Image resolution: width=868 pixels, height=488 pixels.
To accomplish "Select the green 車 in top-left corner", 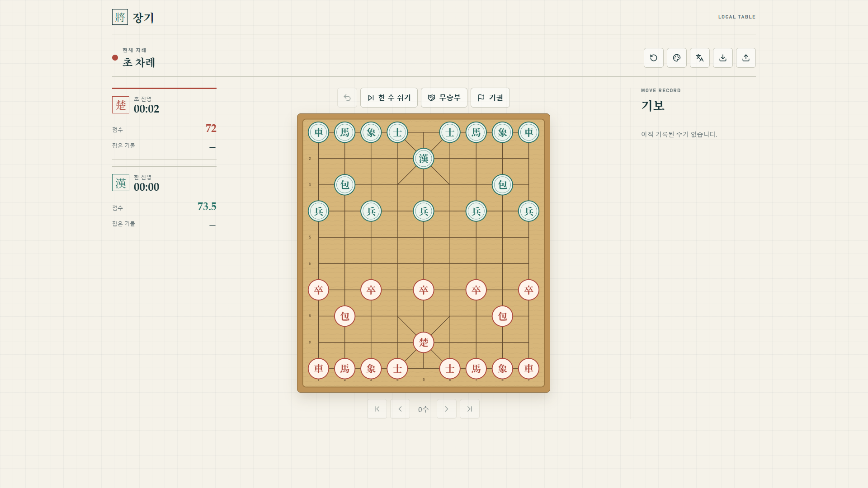I will click(x=318, y=132).
